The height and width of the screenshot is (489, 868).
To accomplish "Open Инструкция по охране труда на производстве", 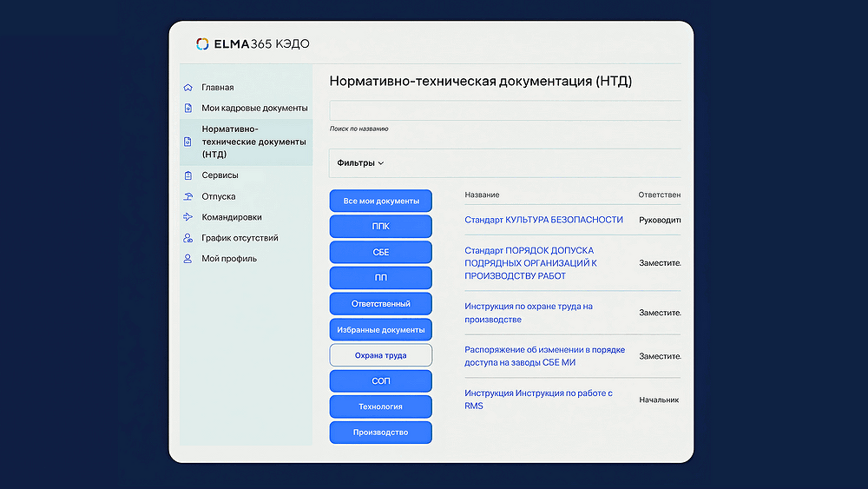I will 528,313.
